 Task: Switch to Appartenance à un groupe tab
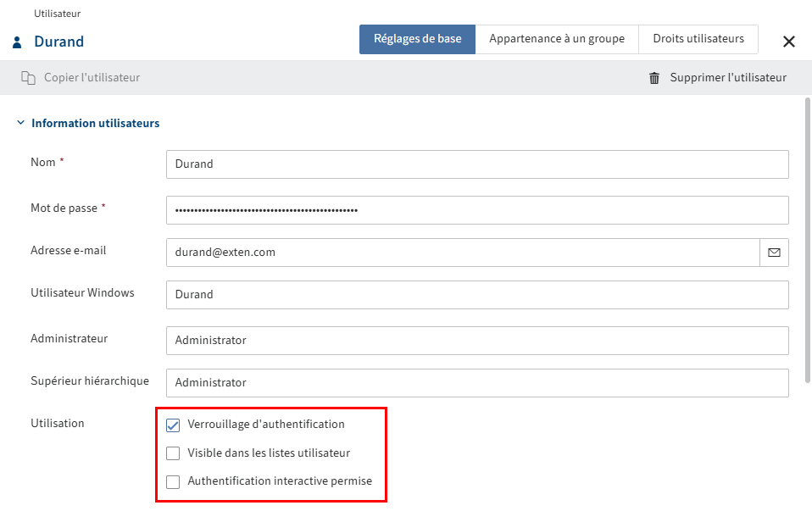tap(557, 39)
